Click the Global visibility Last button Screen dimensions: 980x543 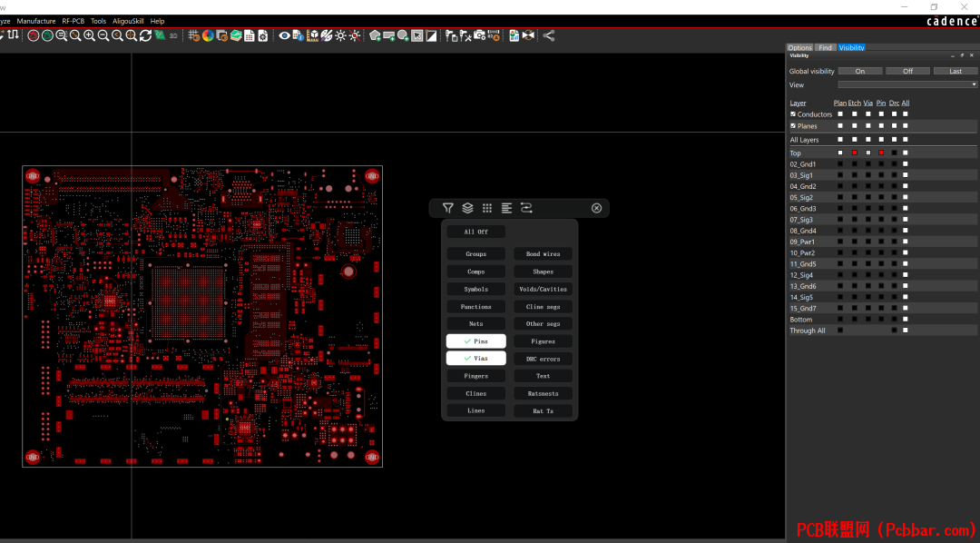955,72
